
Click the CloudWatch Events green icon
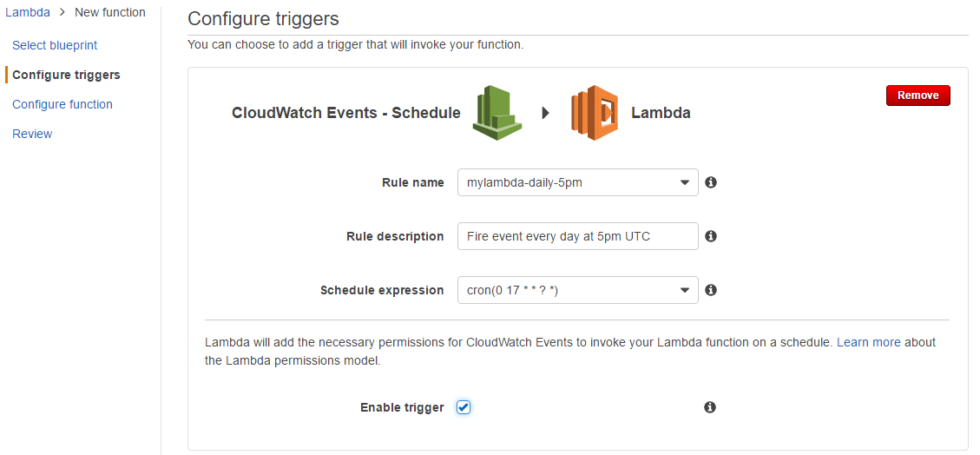click(497, 113)
